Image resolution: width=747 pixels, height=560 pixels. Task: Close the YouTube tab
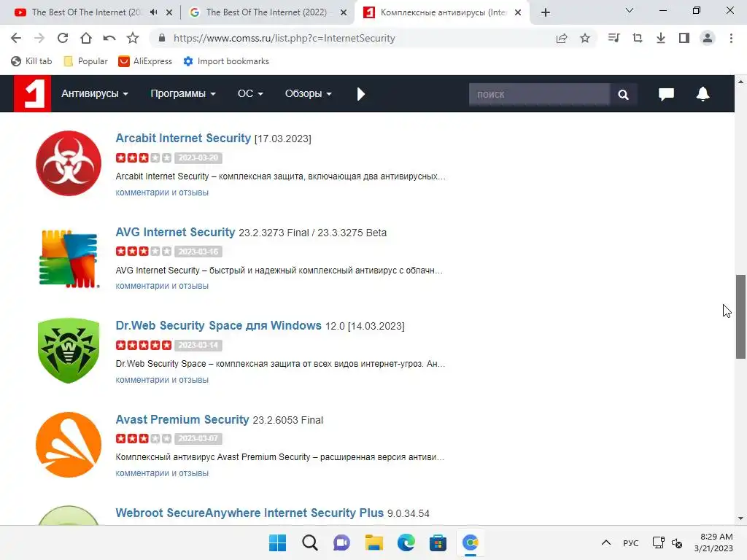click(x=169, y=12)
